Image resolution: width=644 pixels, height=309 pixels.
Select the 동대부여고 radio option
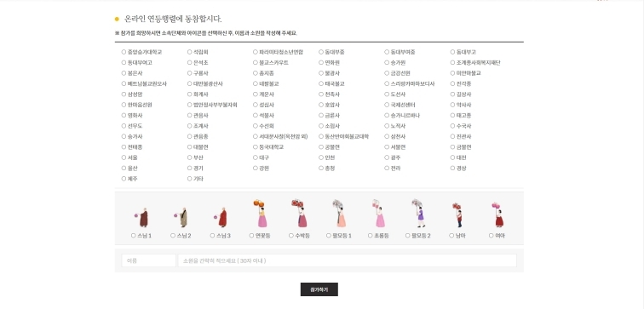pos(124,63)
